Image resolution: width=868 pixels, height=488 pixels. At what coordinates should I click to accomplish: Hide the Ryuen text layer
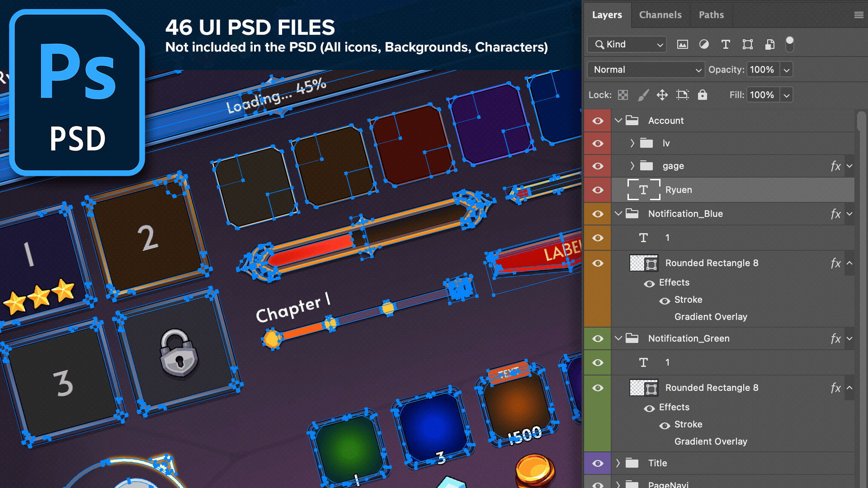coord(598,190)
